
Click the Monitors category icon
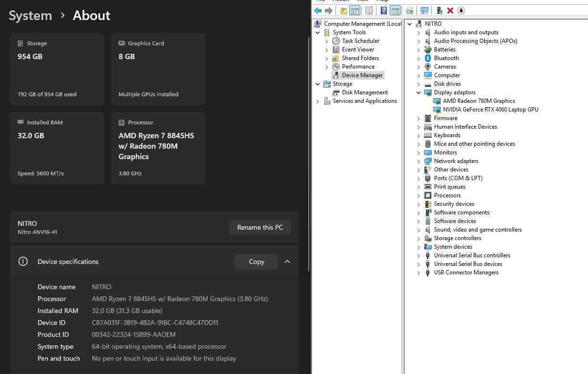tap(428, 152)
